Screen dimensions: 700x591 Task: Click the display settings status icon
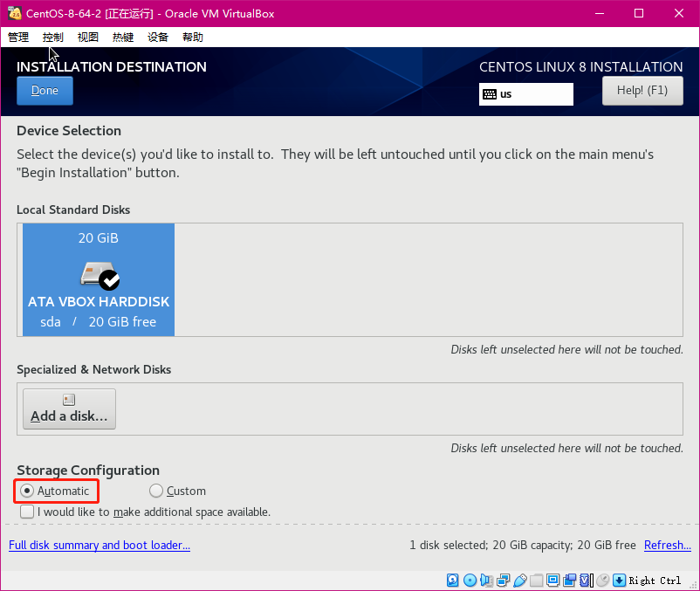(x=552, y=581)
